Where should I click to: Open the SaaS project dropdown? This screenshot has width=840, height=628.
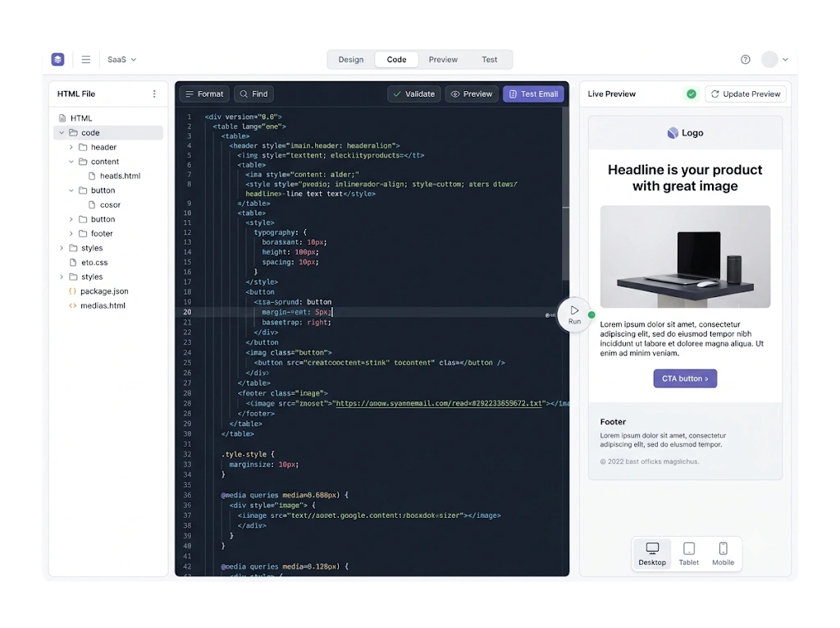[x=121, y=60]
